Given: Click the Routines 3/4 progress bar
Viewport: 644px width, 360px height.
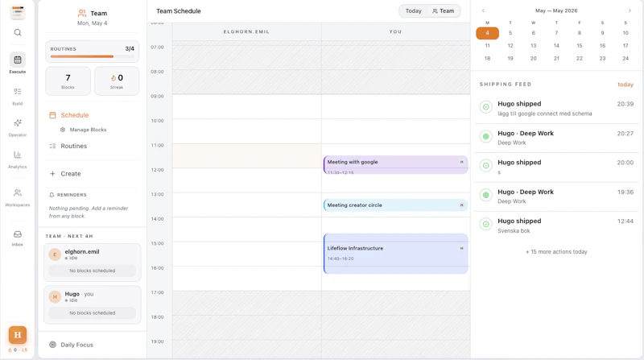Looking at the screenshot, I should click(92, 56).
